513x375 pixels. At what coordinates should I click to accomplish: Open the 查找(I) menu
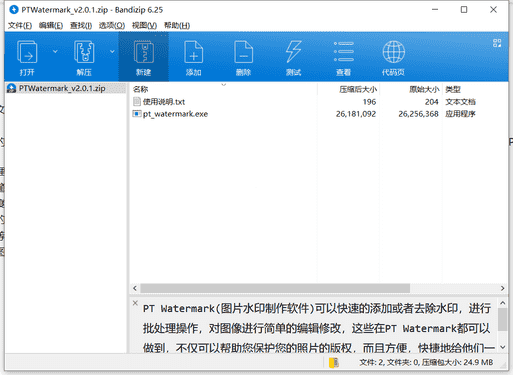click(81, 25)
